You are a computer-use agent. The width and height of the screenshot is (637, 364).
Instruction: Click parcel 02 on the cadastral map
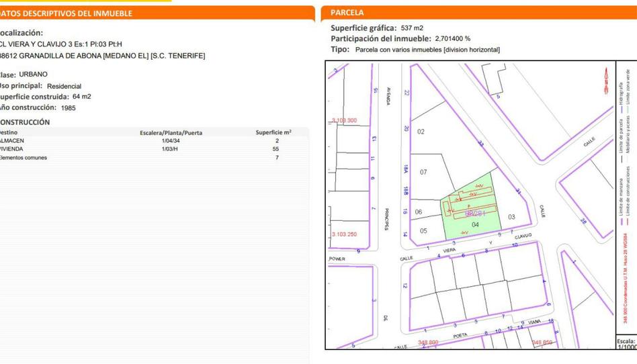pos(421,132)
